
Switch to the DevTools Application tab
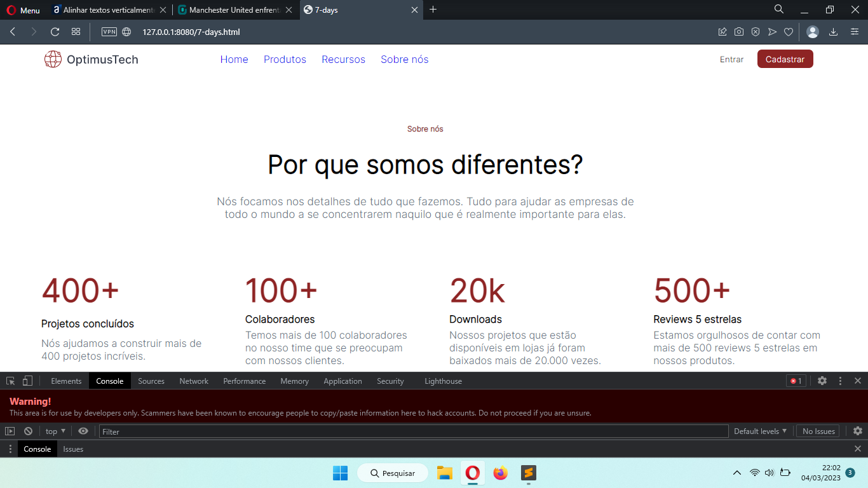point(342,381)
